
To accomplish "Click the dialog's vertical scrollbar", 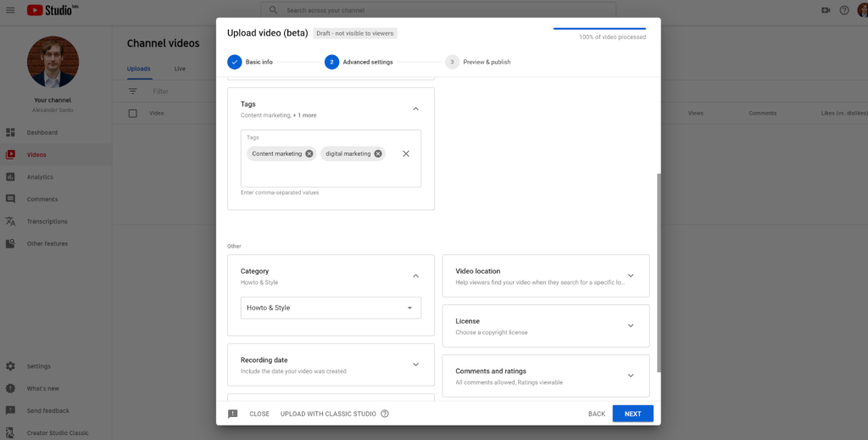I will (658, 271).
